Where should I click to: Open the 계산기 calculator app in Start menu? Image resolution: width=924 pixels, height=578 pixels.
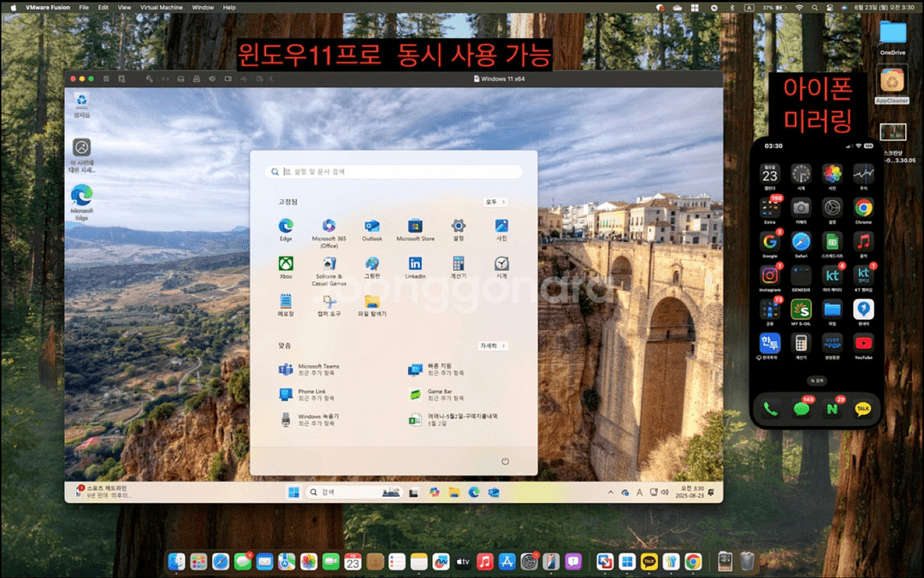(459, 267)
